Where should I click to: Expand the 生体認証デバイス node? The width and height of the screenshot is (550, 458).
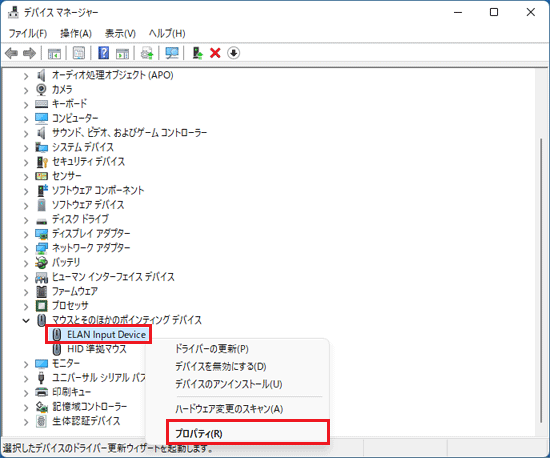coord(26,422)
